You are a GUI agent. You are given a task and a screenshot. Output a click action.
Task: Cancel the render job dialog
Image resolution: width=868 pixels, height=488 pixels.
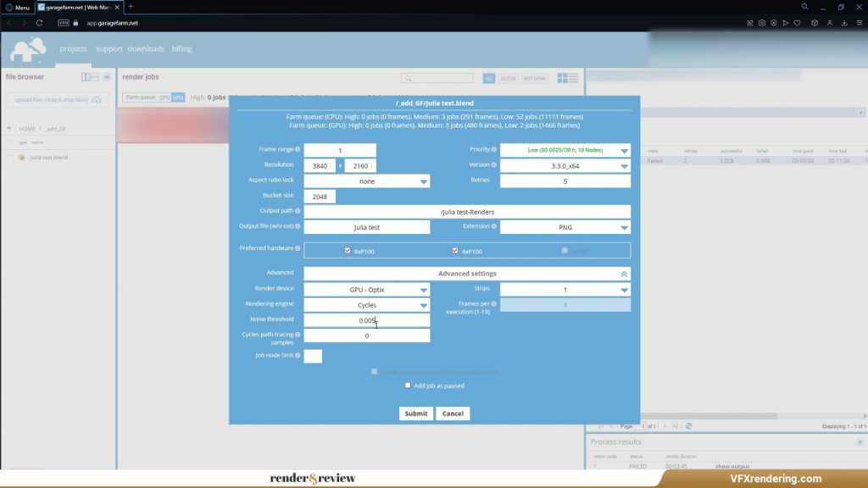click(x=453, y=413)
